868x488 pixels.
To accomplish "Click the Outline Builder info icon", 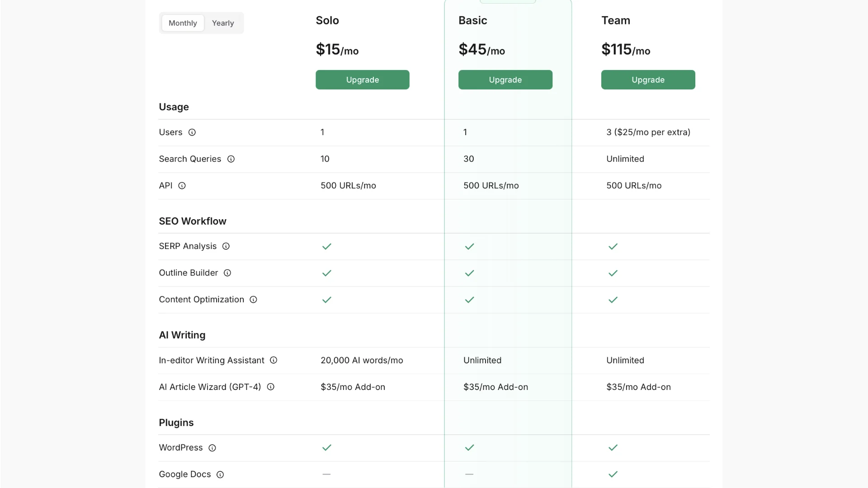I will point(227,273).
